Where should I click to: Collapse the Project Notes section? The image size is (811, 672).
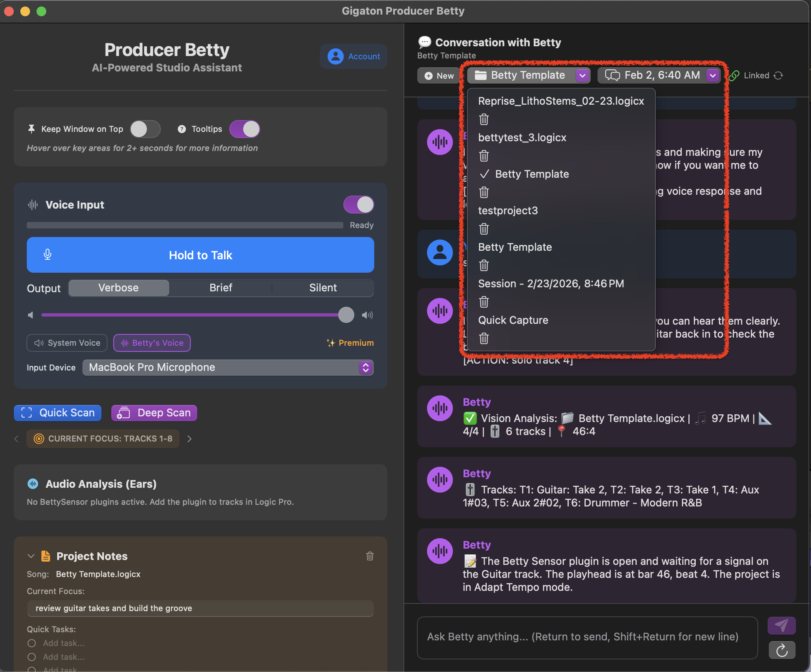[30, 556]
